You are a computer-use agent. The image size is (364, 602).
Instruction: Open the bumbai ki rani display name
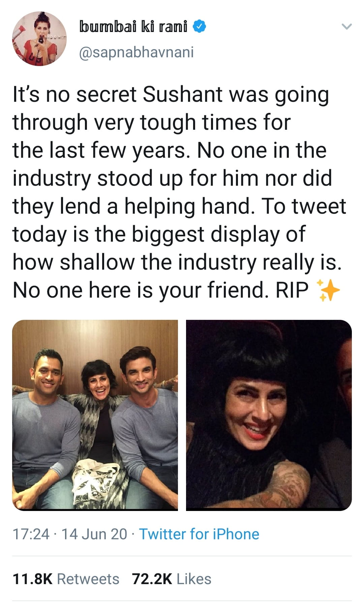click(133, 26)
